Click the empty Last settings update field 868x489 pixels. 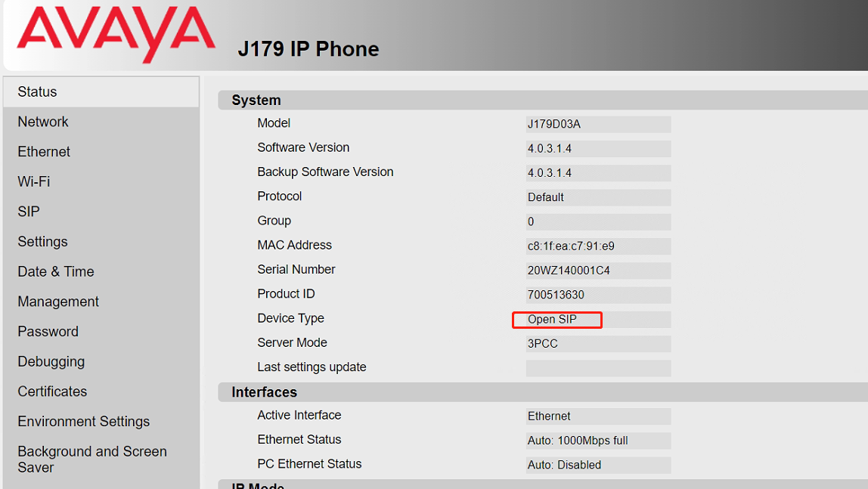pyautogui.click(x=598, y=368)
